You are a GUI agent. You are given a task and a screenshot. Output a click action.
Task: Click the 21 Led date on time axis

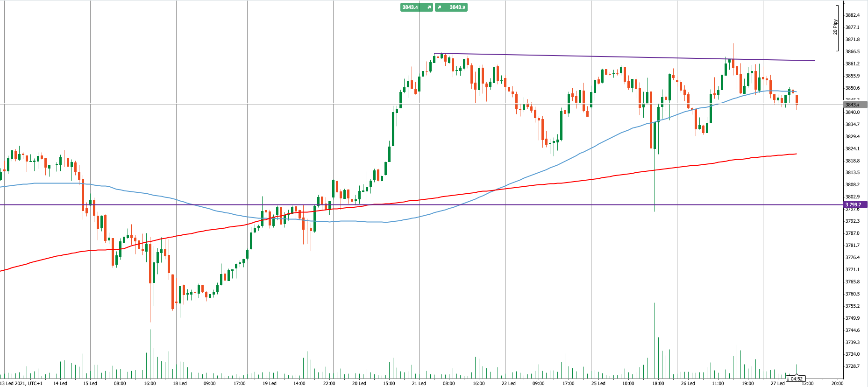point(419,384)
